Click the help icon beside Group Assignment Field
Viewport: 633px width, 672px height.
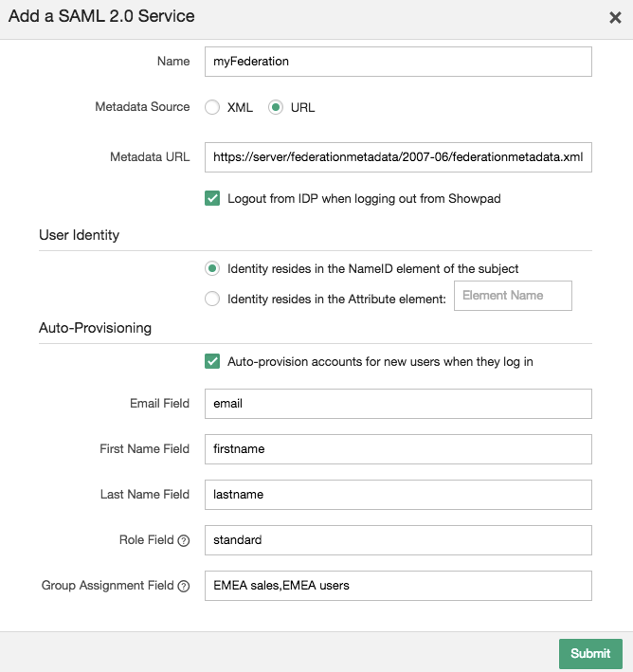pyautogui.click(x=184, y=586)
